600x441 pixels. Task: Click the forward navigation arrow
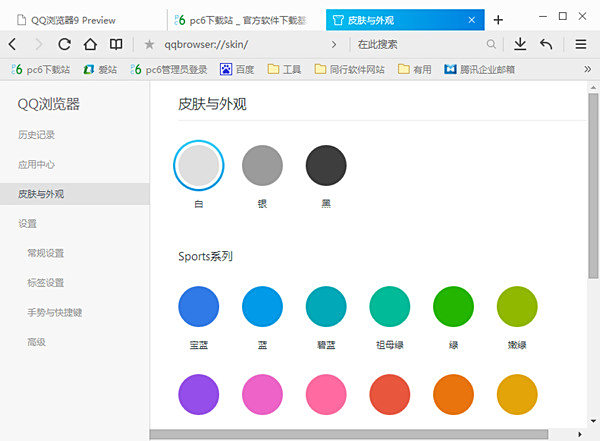click(x=38, y=44)
